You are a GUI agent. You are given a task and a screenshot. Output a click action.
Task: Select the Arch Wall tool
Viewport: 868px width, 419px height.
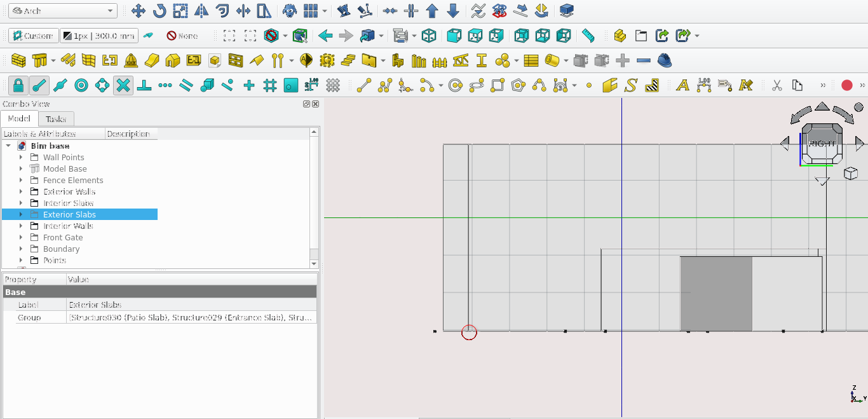click(18, 60)
